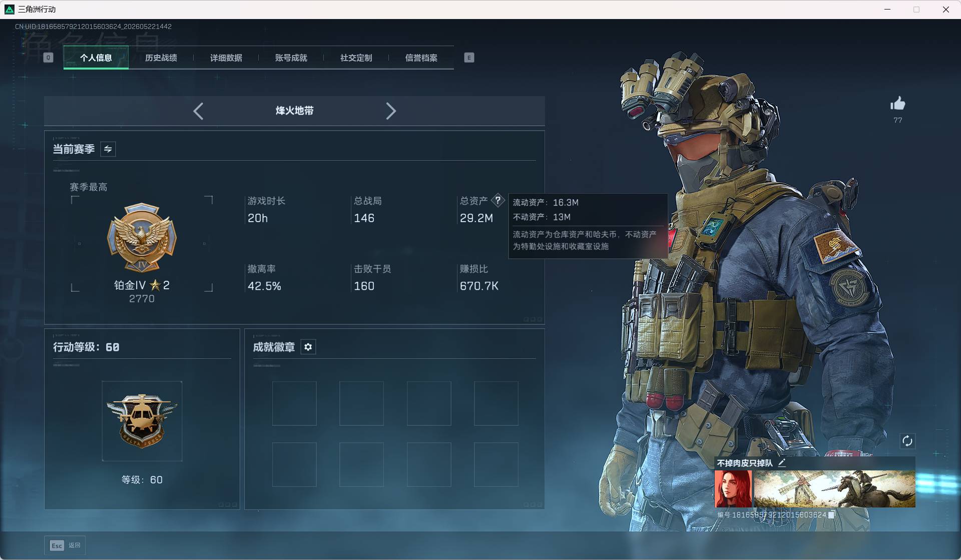Copy the player ID number icon
This screenshot has height=560, width=961.
[831, 514]
